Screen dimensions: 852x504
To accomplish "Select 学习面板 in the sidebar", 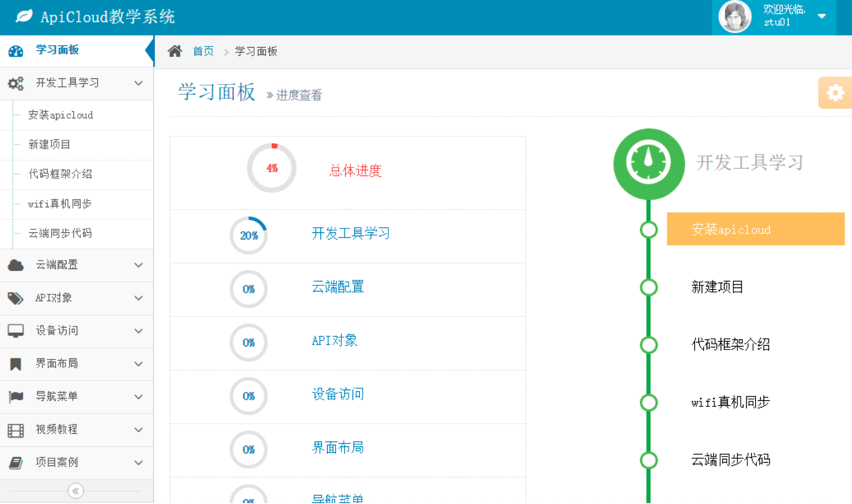I will (x=77, y=50).
